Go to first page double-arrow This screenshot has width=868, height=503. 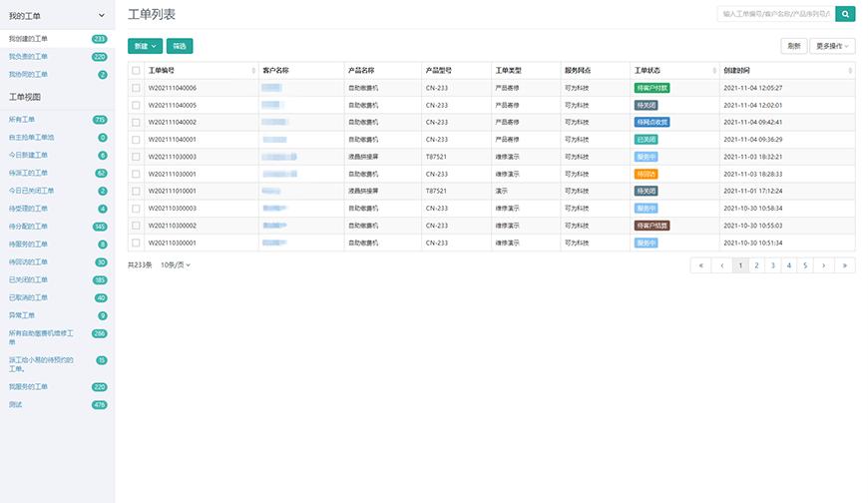click(700, 265)
